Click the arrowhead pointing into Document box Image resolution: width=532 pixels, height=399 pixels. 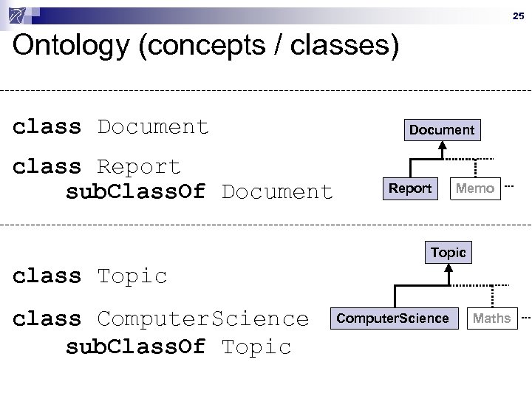point(442,146)
